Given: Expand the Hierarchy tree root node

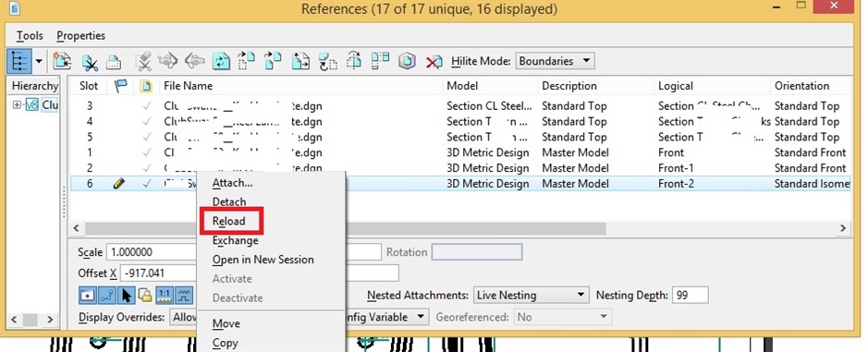Looking at the screenshot, I should (18, 104).
